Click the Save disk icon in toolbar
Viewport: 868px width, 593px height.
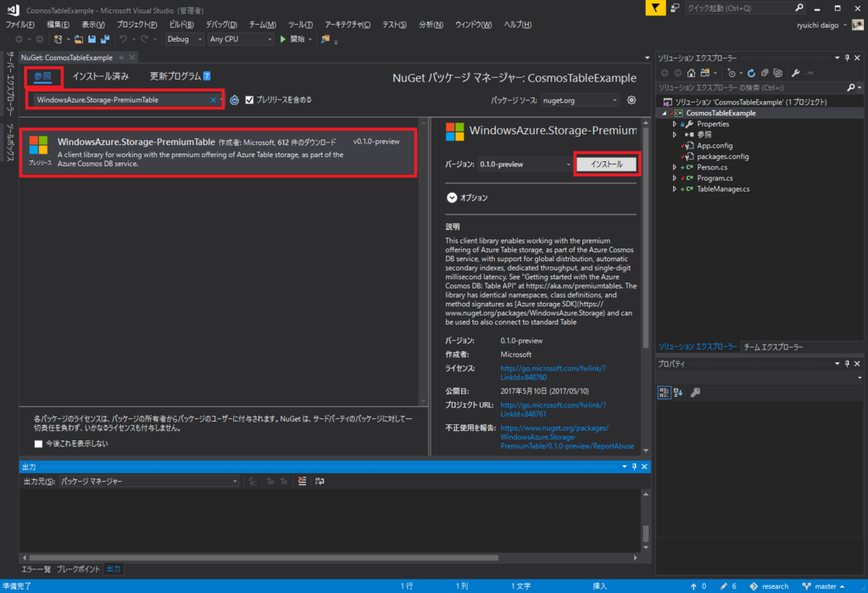pyautogui.click(x=92, y=39)
